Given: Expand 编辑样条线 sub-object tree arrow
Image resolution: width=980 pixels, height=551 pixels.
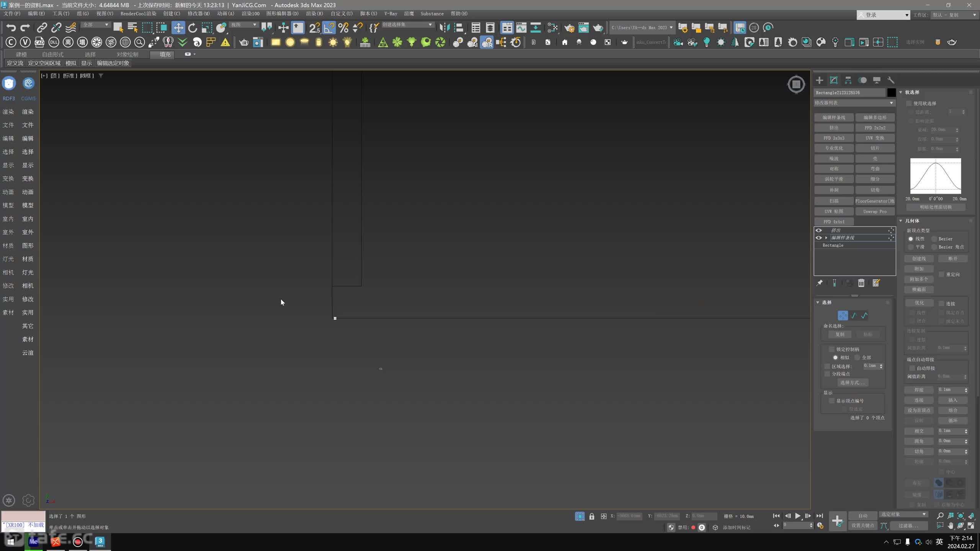Looking at the screenshot, I should click(826, 238).
